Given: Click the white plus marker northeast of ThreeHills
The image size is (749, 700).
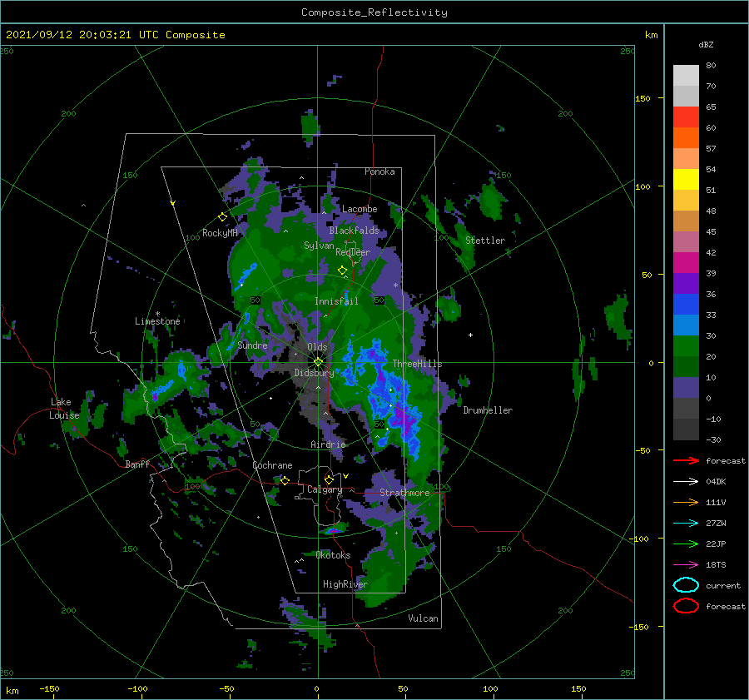Looking at the screenshot, I should tap(470, 335).
